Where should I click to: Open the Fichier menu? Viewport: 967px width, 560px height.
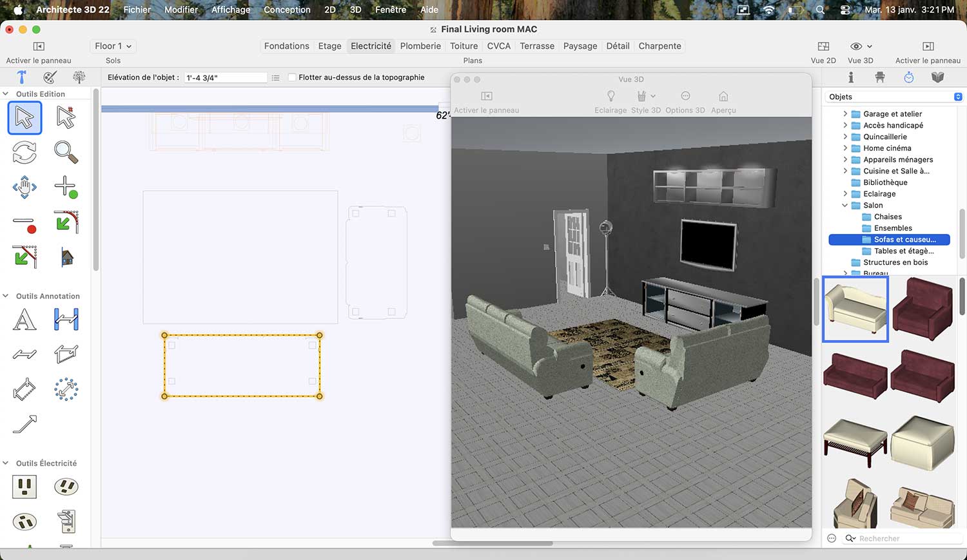coord(137,10)
